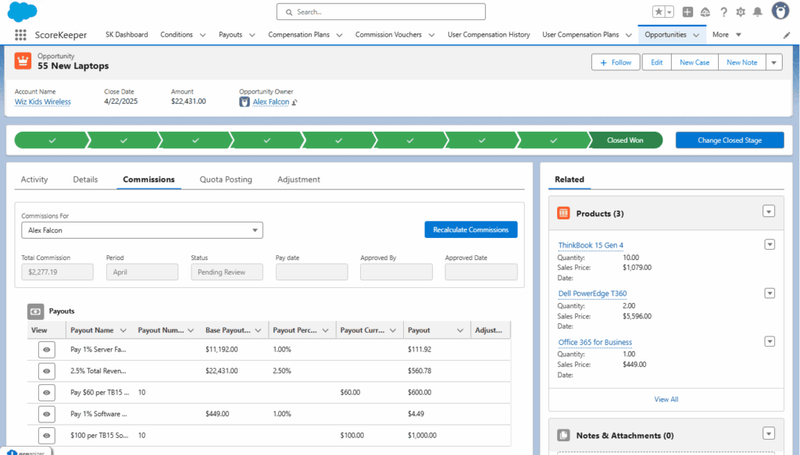800x455 pixels.
Task: View payout Pay 1% Software eye icon
Action: [x=46, y=414]
